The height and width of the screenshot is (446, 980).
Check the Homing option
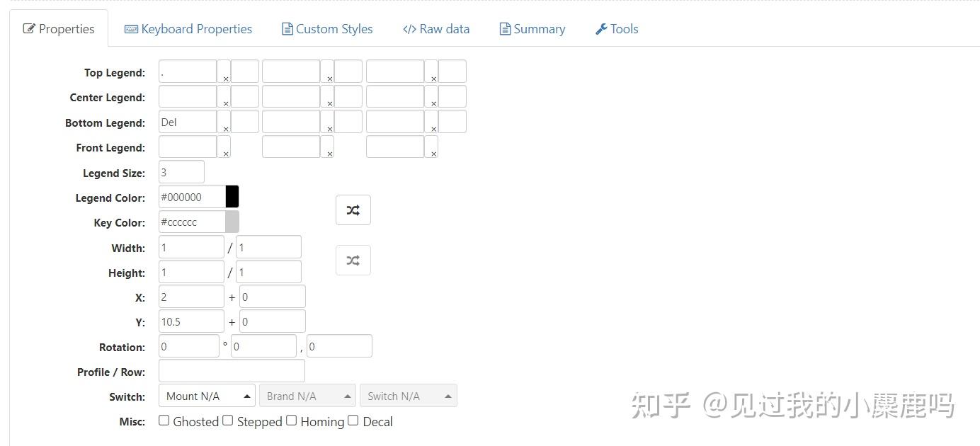pos(292,421)
